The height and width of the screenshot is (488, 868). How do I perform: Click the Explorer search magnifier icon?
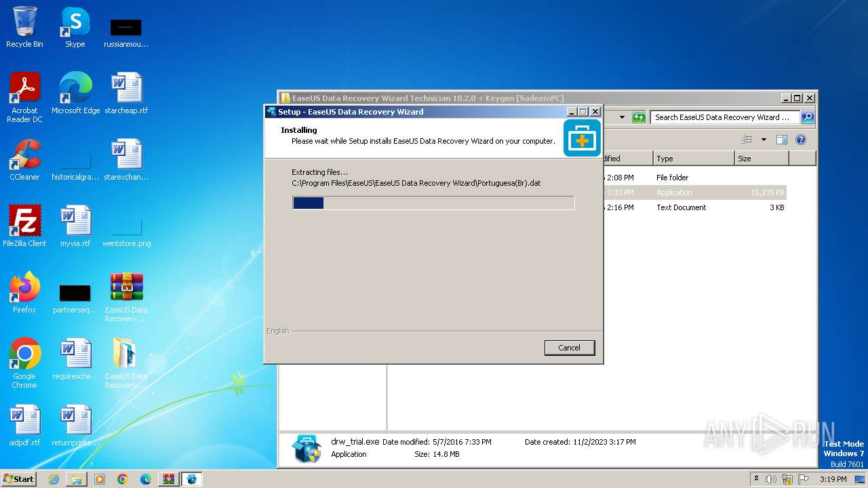(807, 117)
